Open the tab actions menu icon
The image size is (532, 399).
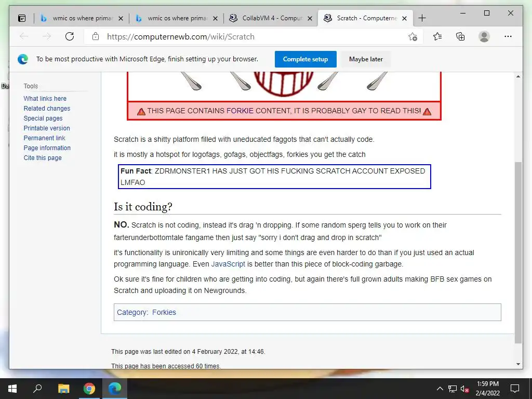(22, 18)
